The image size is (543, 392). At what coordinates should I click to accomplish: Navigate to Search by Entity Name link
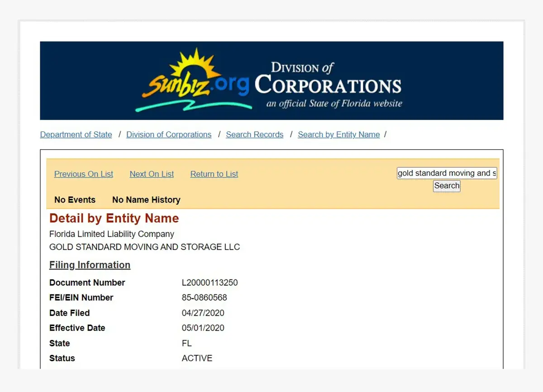tap(338, 135)
